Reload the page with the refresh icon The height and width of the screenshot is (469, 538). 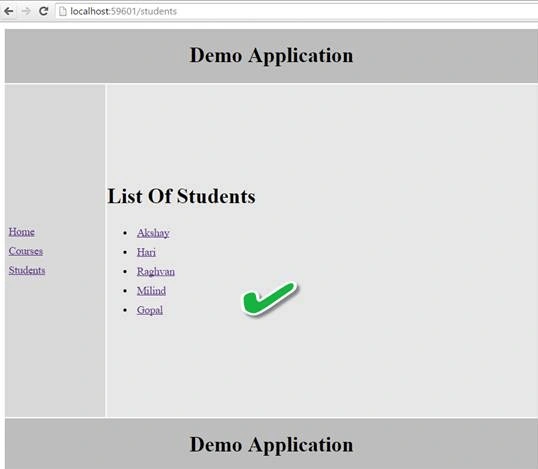pyautogui.click(x=44, y=11)
